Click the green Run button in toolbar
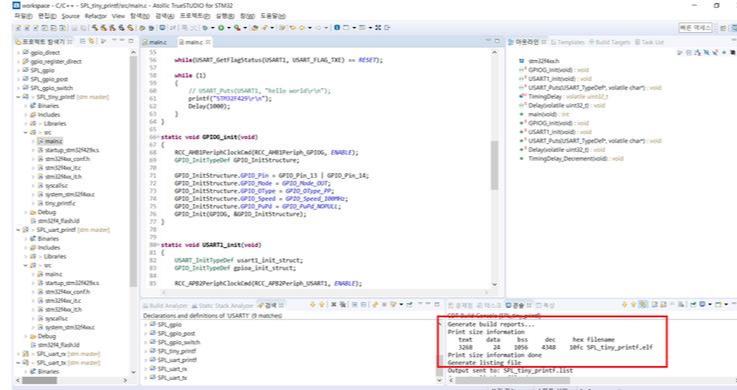This screenshot has width=737, height=390. (x=220, y=28)
